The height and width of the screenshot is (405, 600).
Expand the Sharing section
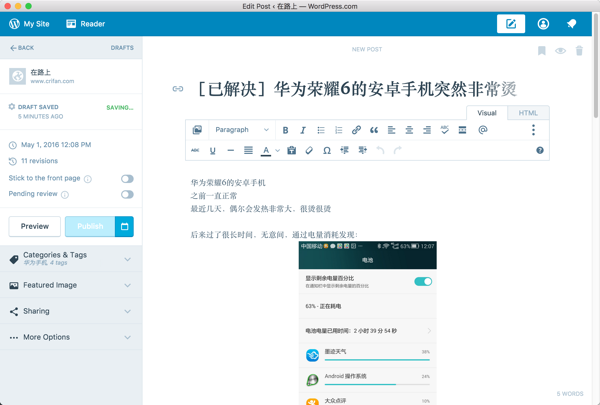click(x=71, y=311)
